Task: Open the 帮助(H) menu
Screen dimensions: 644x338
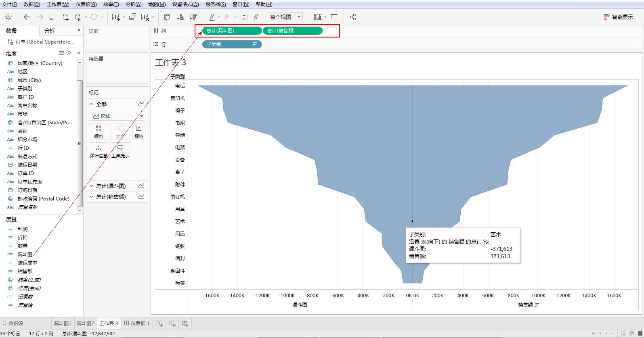Action: 264,4
